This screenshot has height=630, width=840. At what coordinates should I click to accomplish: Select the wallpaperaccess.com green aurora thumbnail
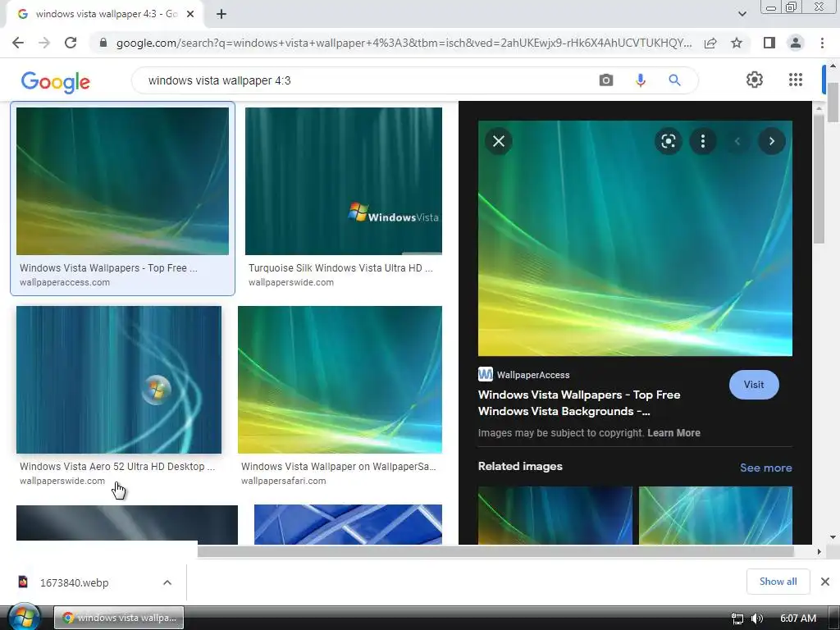point(123,181)
